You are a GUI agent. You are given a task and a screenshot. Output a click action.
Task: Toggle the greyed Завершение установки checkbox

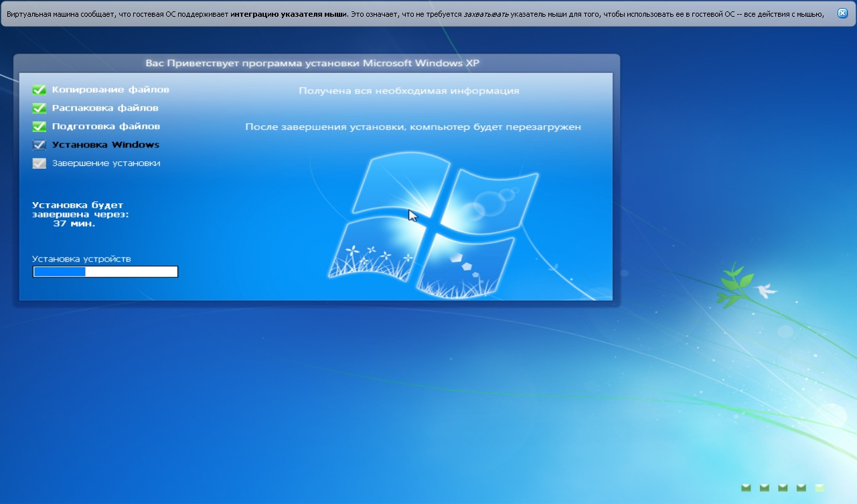(40, 163)
